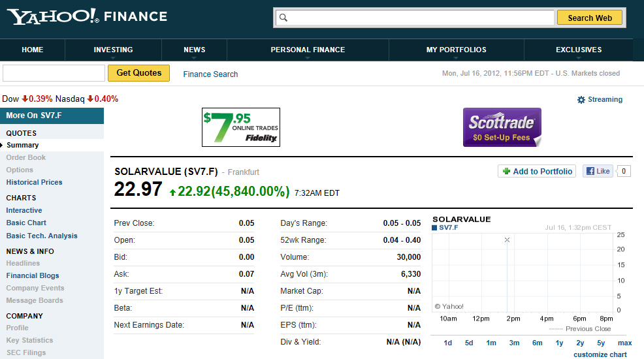Click the Streaming gear icon
Image resolution: width=644 pixels, height=359 pixels.
pos(581,100)
